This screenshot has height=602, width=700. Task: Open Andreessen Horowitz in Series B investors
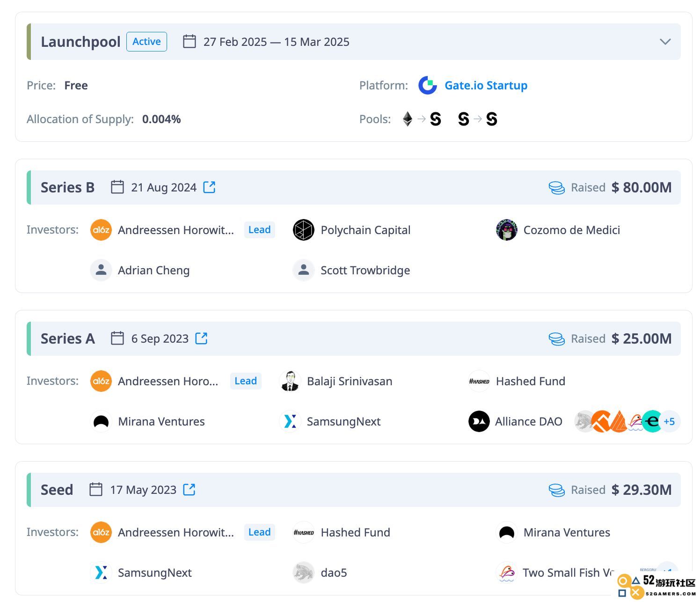[175, 230]
